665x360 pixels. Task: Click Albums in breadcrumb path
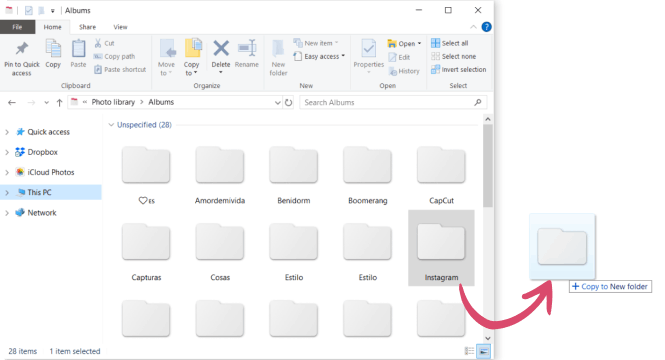(x=161, y=102)
